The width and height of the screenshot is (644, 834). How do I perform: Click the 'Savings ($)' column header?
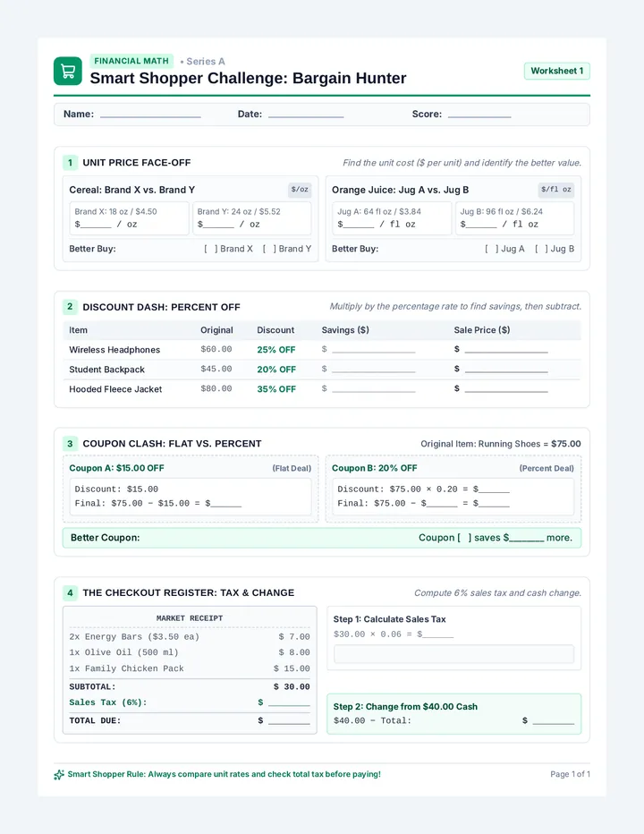(345, 330)
